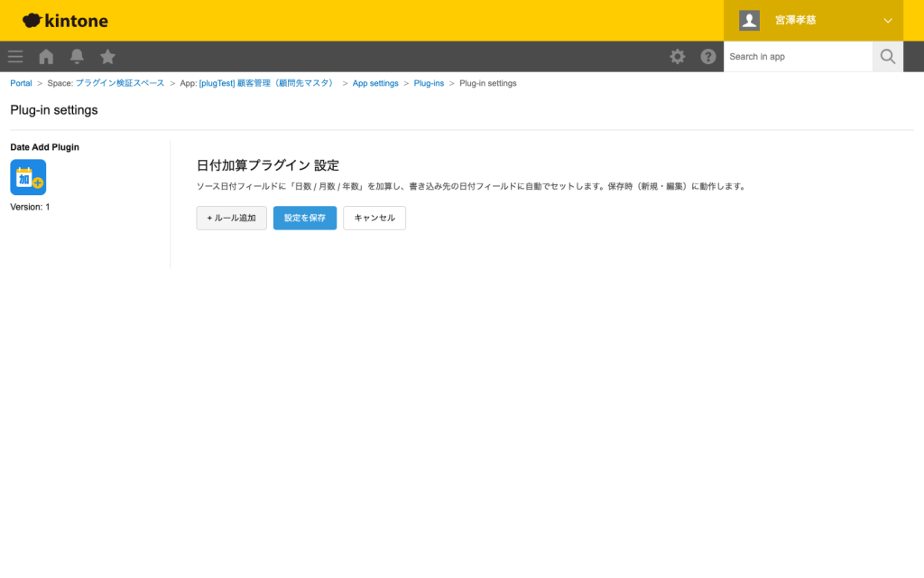This screenshot has width=924, height=578.
Task: Click the user avatar icon
Action: coord(749,20)
